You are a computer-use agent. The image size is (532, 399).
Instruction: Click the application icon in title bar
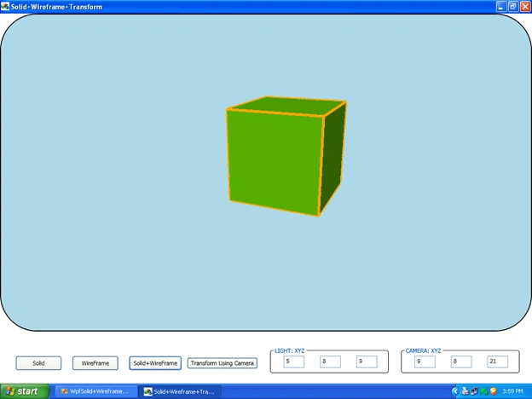coord(5,7)
